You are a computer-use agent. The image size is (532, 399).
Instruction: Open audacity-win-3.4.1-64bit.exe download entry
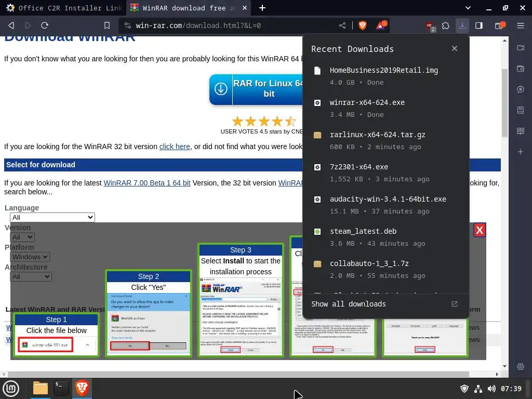[x=386, y=205]
